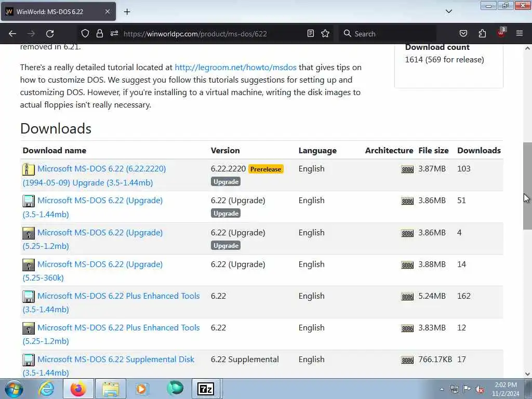Click the Download name column header
The width and height of the screenshot is (532, 399).
pos(54,150)
